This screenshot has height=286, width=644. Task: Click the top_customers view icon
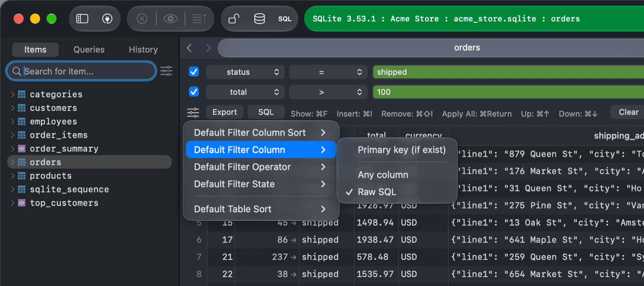tap(22, 203)
